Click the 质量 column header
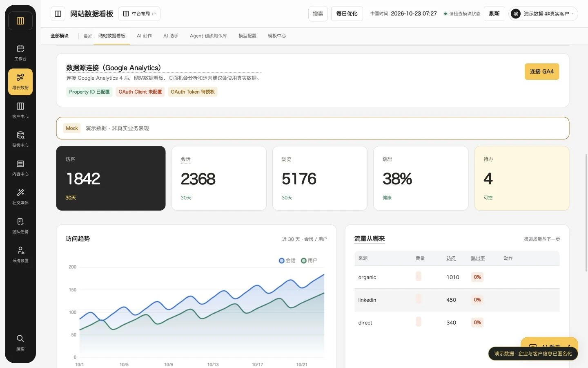The image size is (588, 368). click(420, 258)
